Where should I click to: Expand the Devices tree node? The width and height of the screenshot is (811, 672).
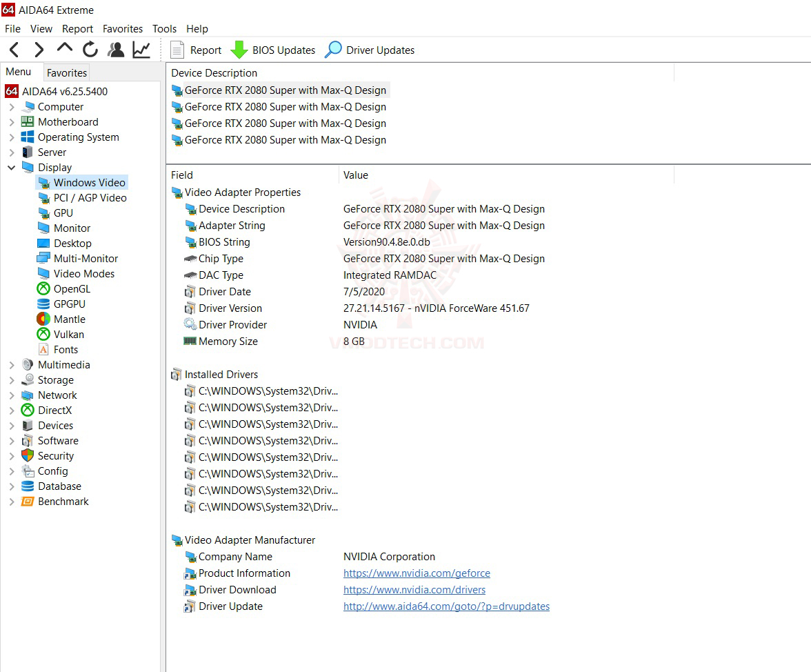(11, 426)
